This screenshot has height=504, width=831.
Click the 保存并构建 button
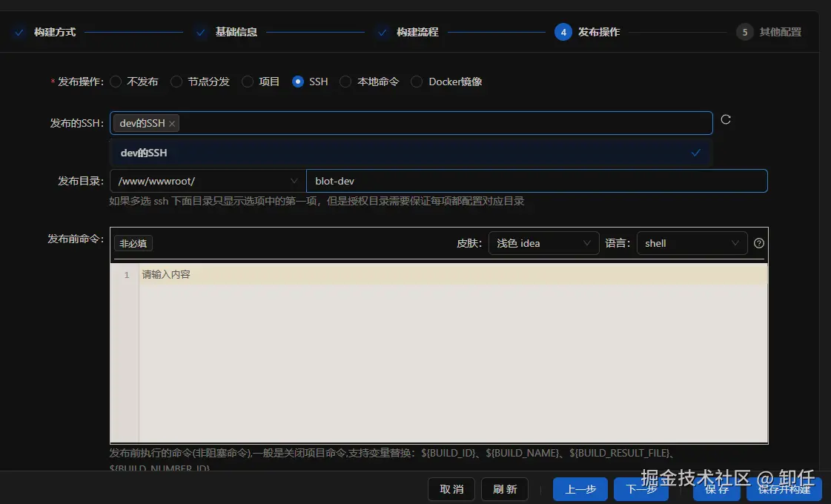coord(785,489)
